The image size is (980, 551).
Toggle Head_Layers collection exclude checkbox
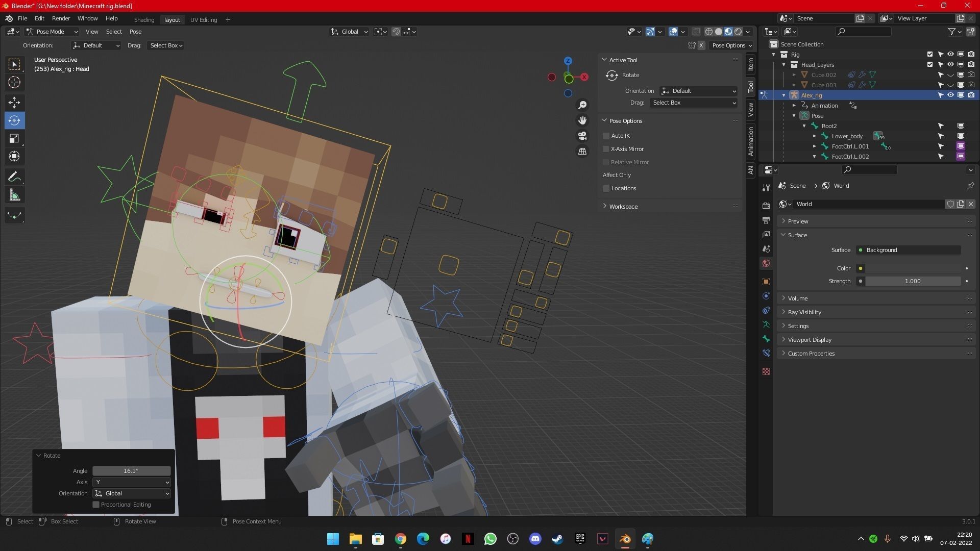point(930,64)
